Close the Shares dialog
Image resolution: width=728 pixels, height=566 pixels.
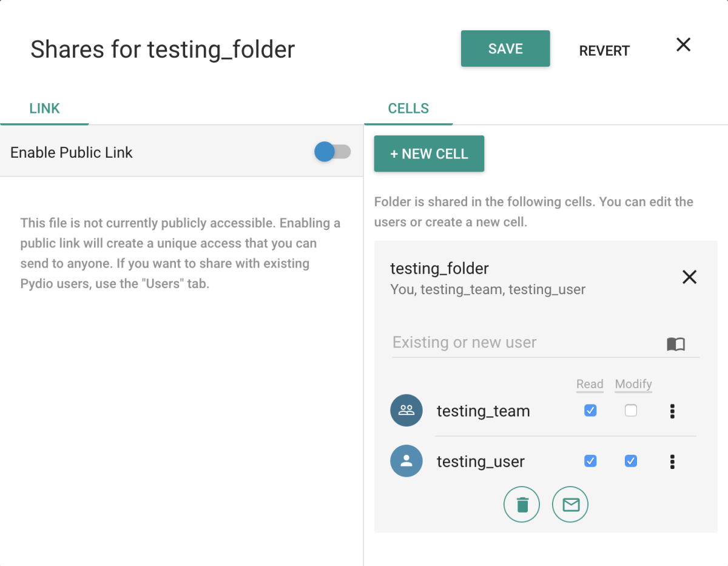point(684,44)
